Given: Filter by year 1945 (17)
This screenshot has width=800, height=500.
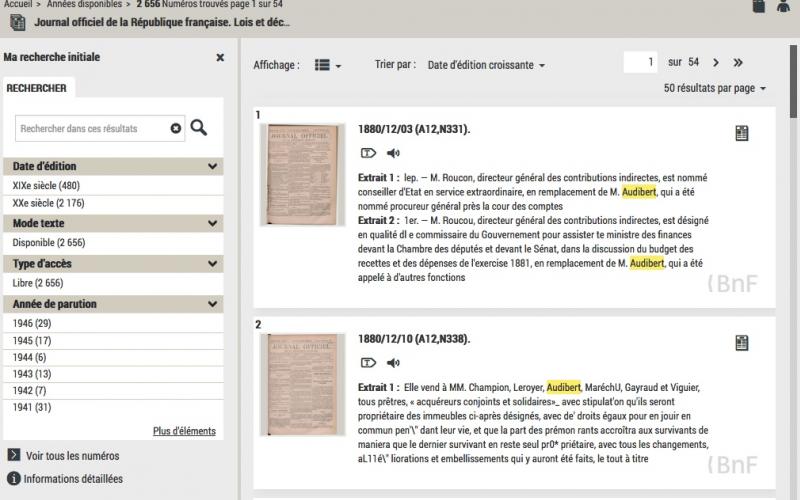Looking at the screenshot, I should [32, 341].
